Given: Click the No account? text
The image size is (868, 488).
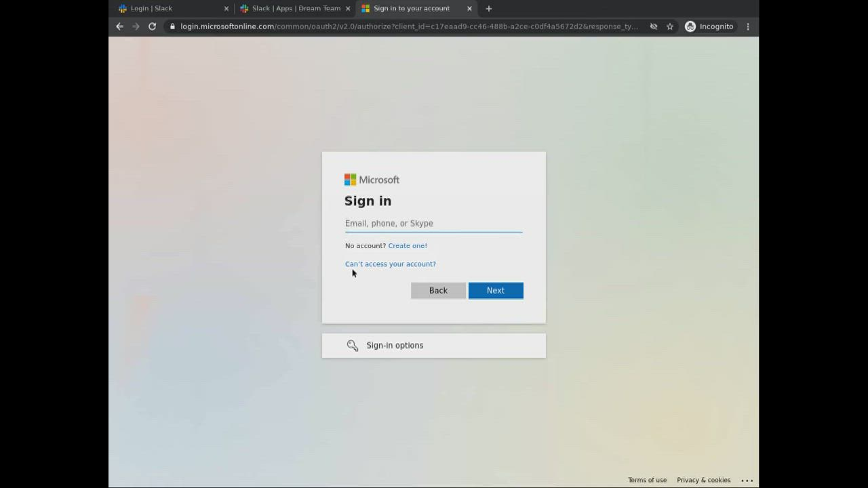Looking at the screenshot, I should [366, 246].
